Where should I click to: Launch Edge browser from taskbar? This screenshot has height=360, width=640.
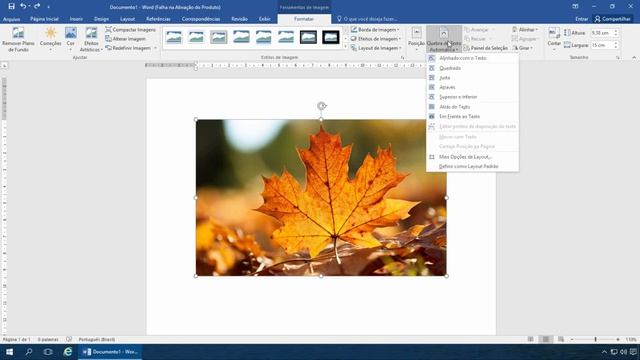click(68, 352)
